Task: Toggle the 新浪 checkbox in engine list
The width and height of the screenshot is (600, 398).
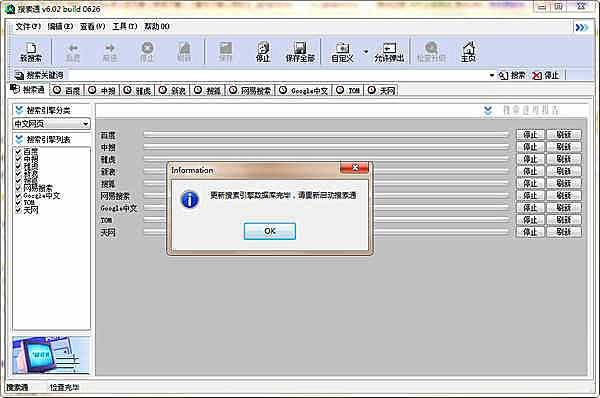Action: [18, 173]
